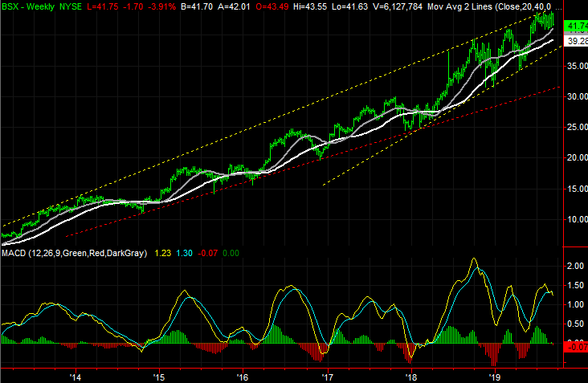Image resolution: width=588 pixels, height=383 pixels.
Task: Click the 1.50 MACD axis label
Action: [x=576, y=285]
